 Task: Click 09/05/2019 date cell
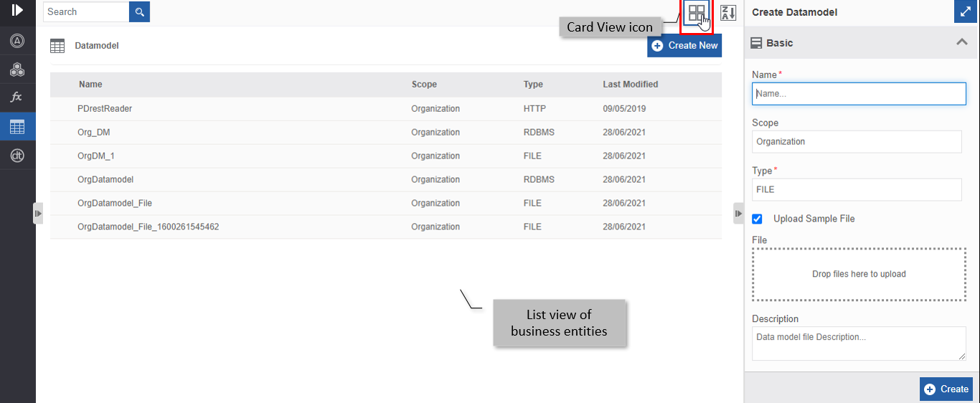coord(624,109)
